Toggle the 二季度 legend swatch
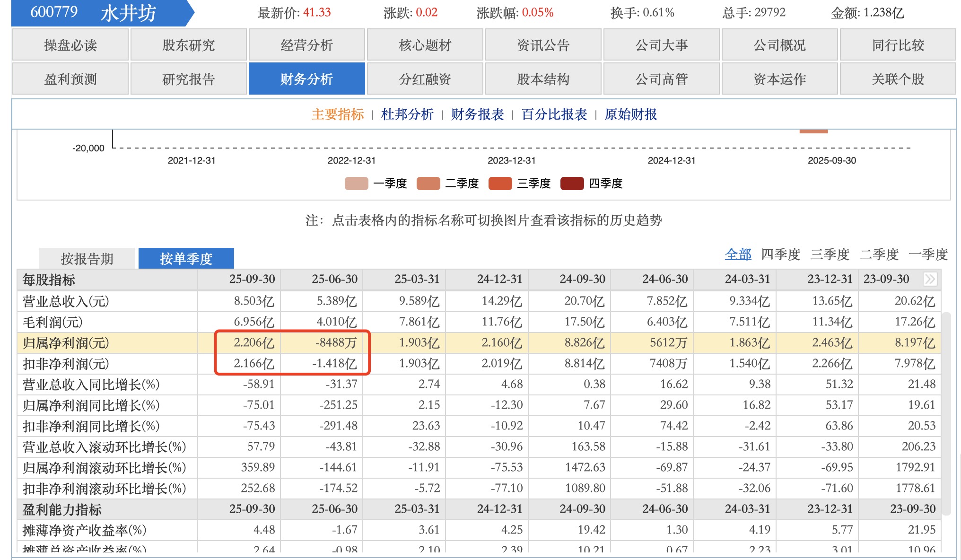This screenshot has height=560, width=961. (428, 184)
